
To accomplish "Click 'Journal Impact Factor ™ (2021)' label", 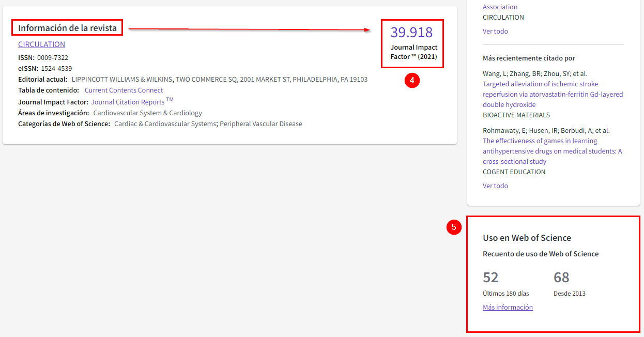I will [x=413, y=52].
